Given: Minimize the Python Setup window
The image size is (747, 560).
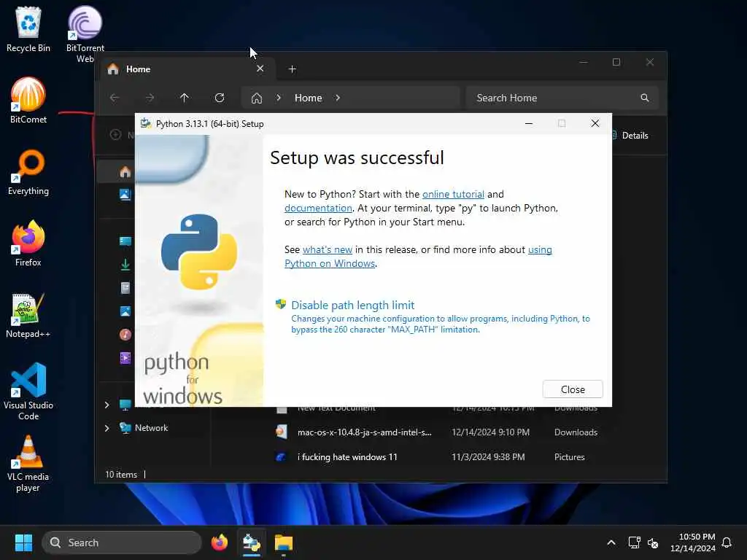Looking at the screenshot, I should pyautogui.click(x=528, y=123).
